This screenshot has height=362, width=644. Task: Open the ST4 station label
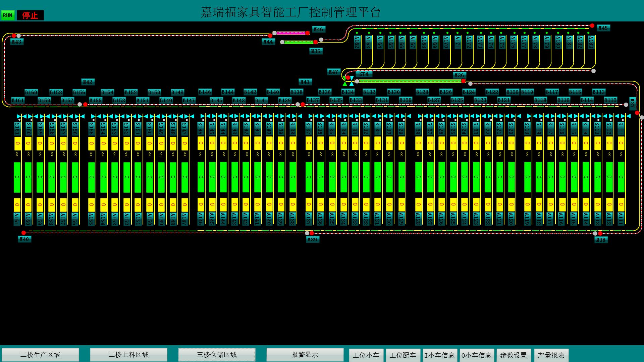point(364,74)
